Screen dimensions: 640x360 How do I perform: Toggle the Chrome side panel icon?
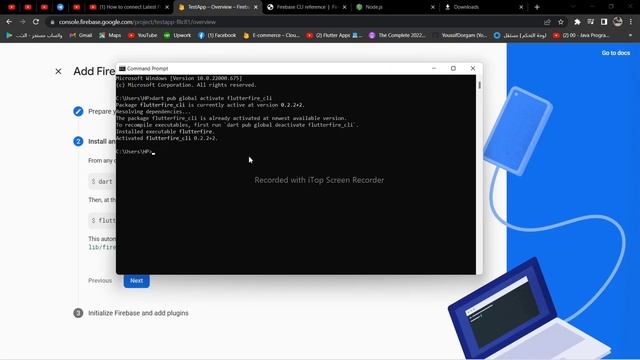click(604, 22)
